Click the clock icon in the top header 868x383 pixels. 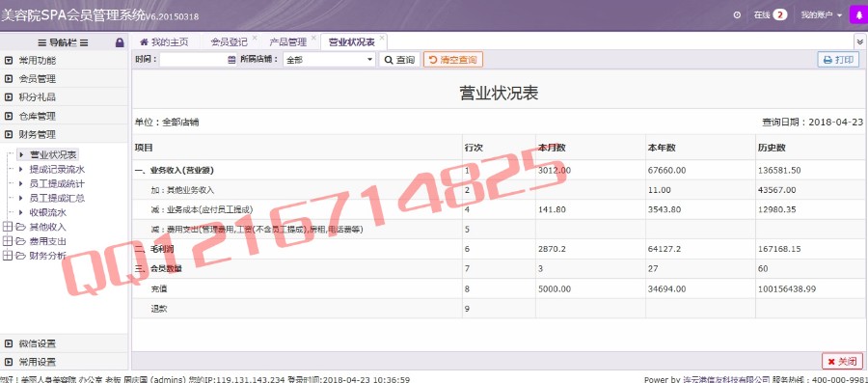pos(737,14)
